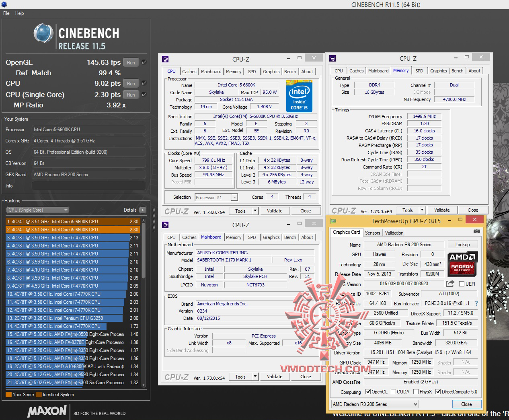Open the CPU (Single Core) ranking dropdown
509x420 pixels.
click(37, 210)
